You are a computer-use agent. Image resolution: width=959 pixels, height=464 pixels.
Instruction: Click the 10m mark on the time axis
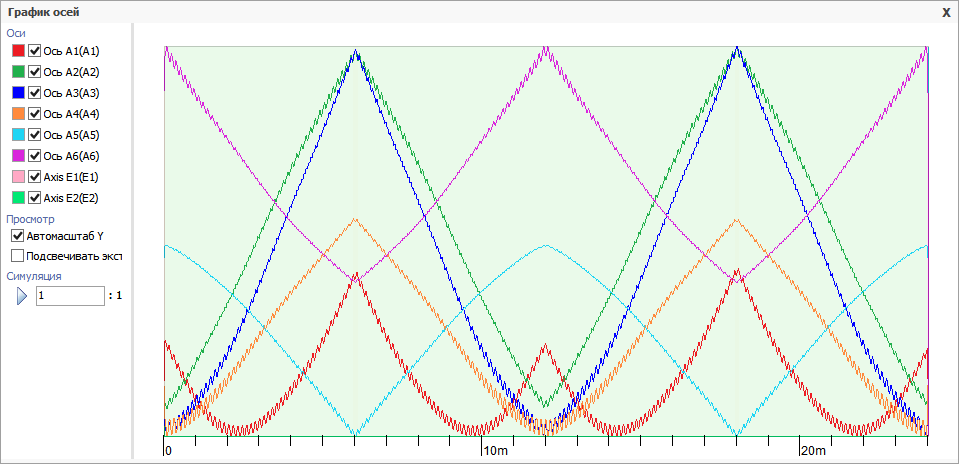(495, 451)
